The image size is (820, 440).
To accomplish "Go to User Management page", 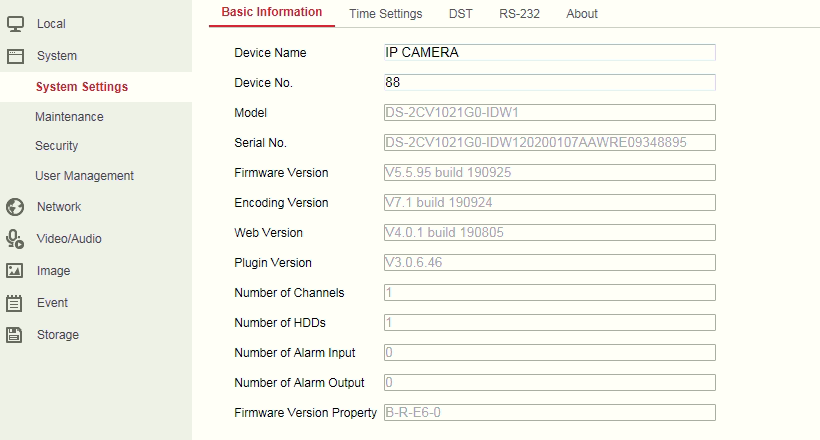I will (x=84, y=176).
